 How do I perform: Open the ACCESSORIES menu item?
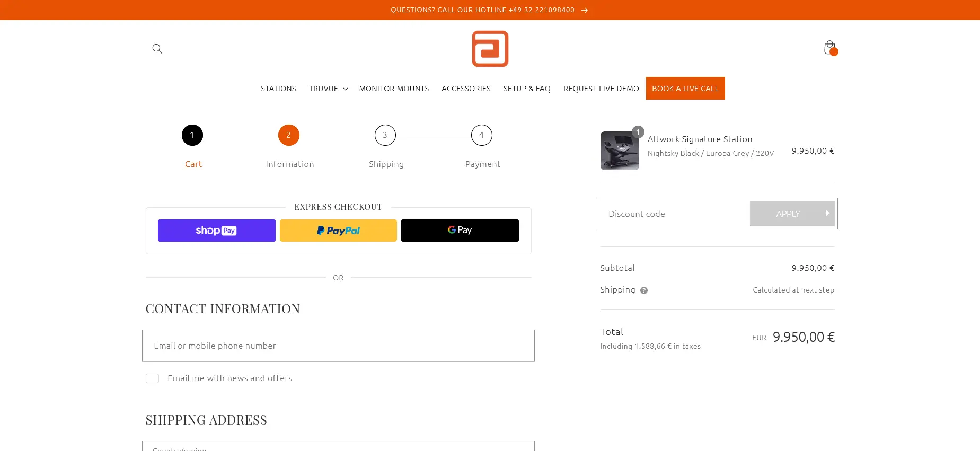point(466,89)
